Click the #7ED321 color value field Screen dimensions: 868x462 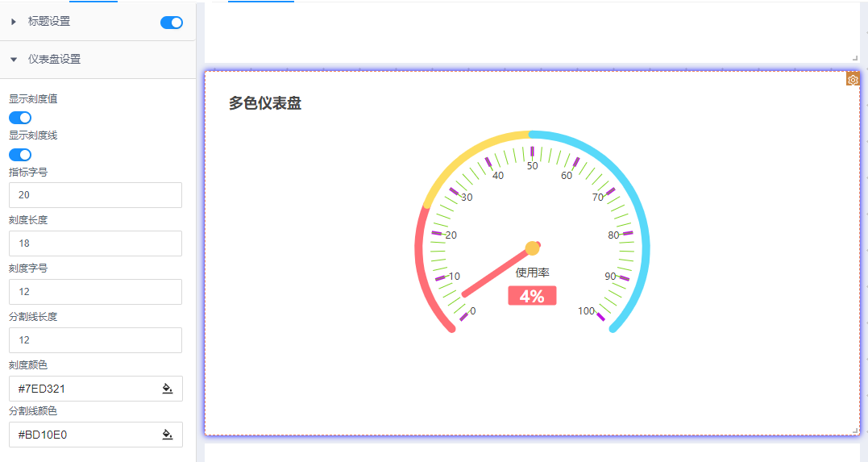[x=96, y=389]
